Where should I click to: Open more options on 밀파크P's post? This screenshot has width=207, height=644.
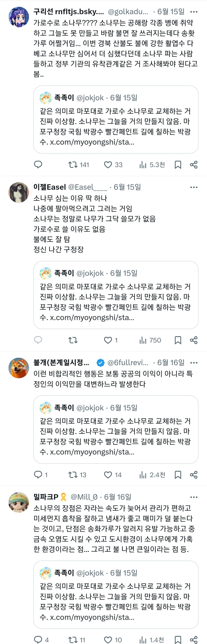[194, 497]
